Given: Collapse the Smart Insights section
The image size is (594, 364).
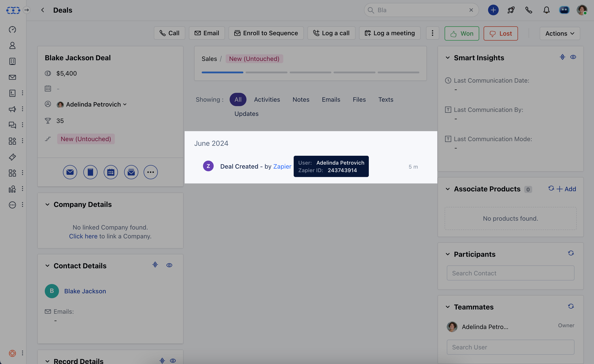Looking at the screenshot, I should (448, 58).
